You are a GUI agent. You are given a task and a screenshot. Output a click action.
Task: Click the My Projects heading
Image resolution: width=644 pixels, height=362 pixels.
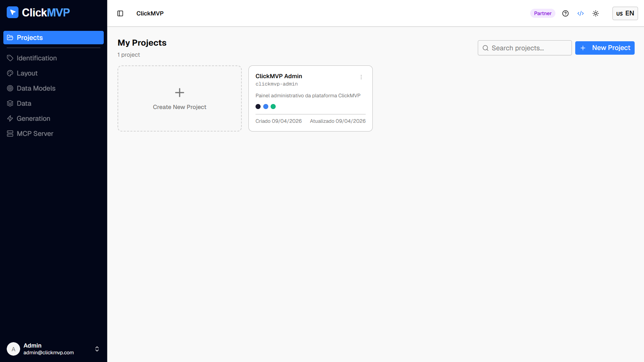click(x=142, y=43)
